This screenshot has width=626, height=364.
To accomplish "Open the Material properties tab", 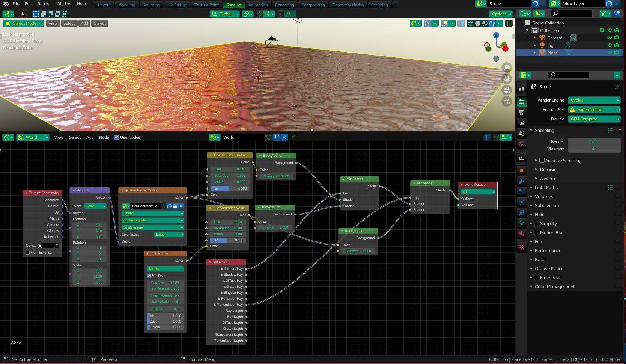I will pyautogui.click(x=521, y=234).
